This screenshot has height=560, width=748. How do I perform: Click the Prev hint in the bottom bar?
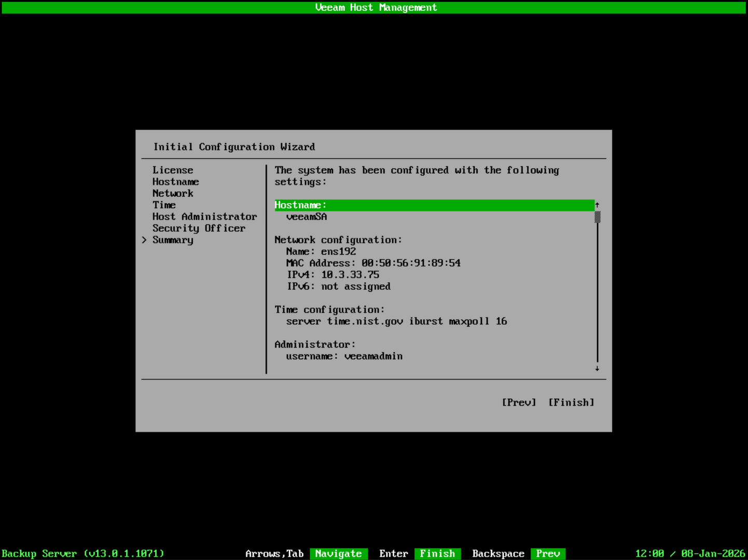tap(548, 554)
